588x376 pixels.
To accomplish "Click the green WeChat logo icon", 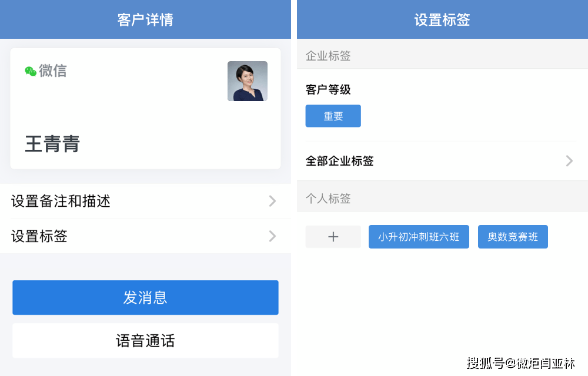I will coord(31,71).
